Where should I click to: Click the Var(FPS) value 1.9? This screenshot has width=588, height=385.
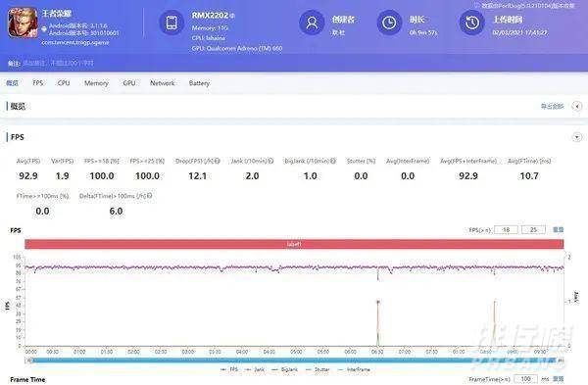[63, 175]
